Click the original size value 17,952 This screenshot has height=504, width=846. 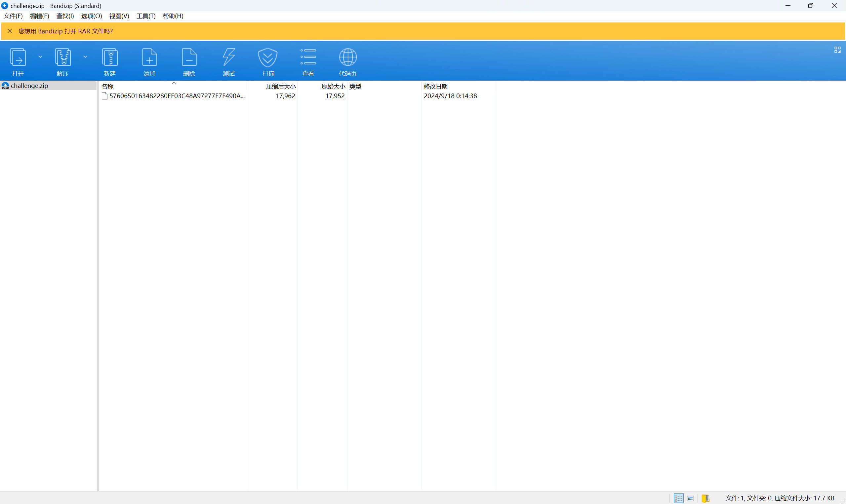pos(335,96)
